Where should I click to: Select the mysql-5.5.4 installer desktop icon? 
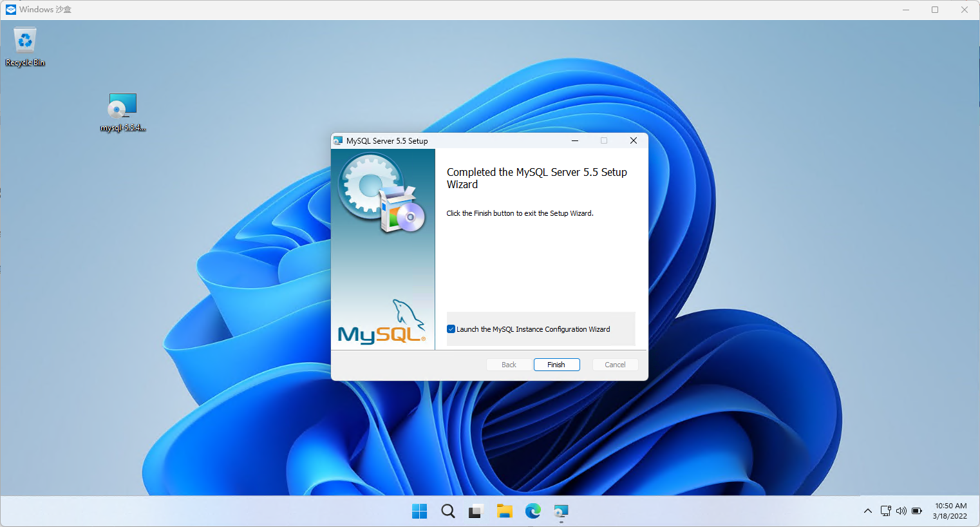[x=122, y=113]
